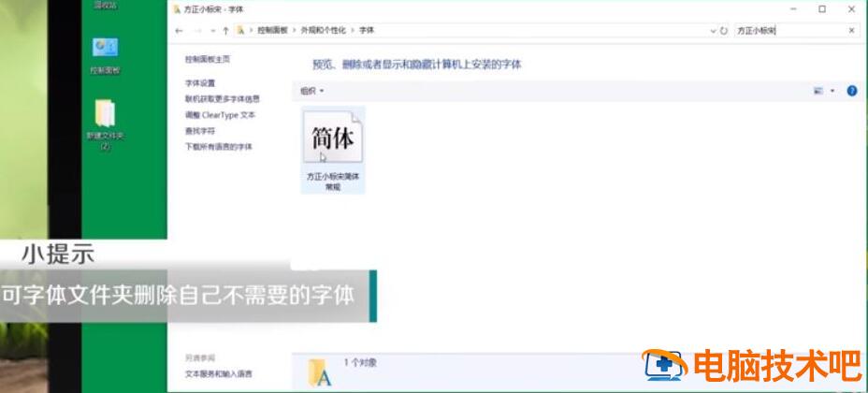Go up one level with Up arrow
This screenshot has height=393, width=868.
click(225, 31)
